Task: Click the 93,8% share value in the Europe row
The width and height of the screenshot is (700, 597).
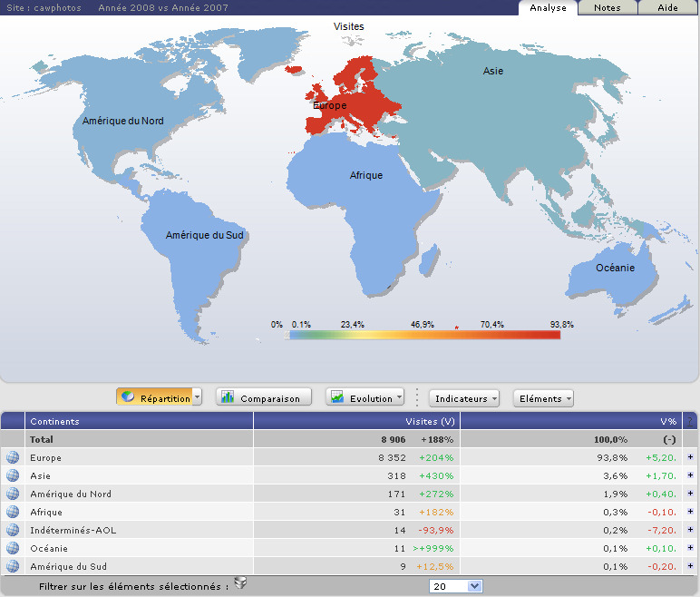Action: (x=612, y=457)
